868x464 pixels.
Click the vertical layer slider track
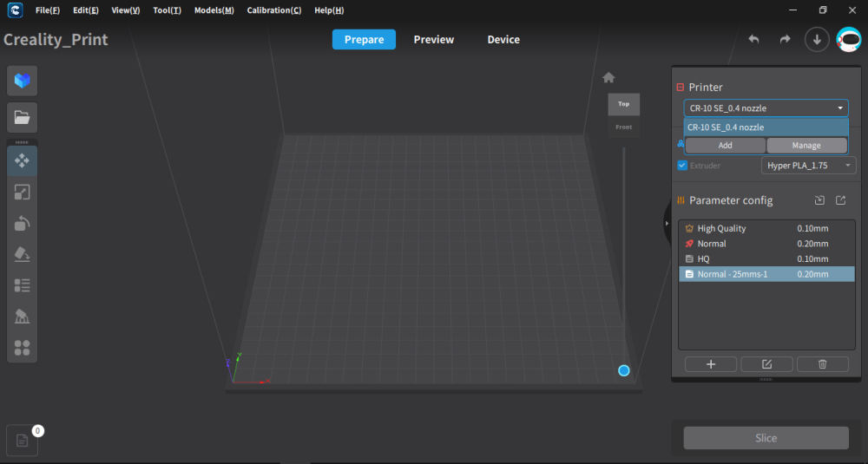coord(624,254)
